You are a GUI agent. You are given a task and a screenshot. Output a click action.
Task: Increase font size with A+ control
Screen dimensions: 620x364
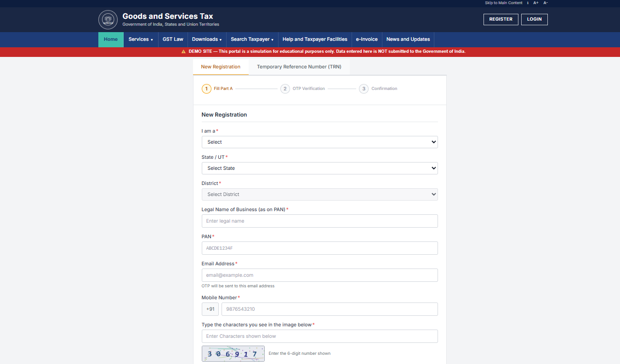(536, 3)
